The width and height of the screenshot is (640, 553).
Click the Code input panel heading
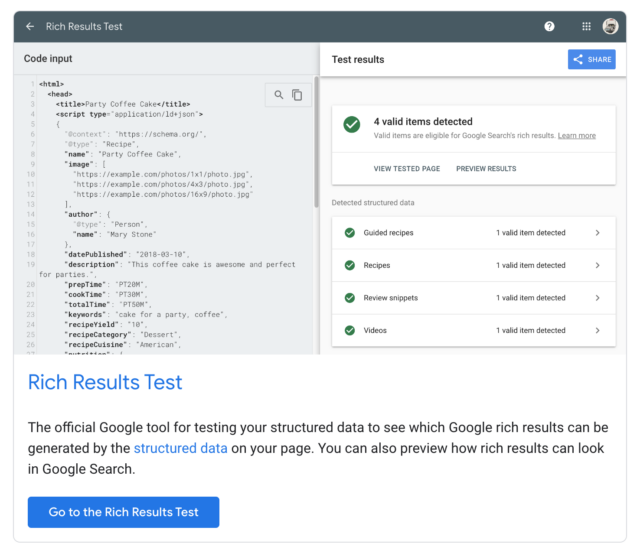tap(48, 58)
